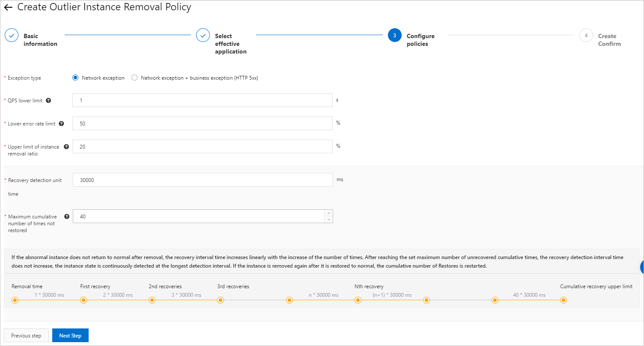Screen dimensions: 644x346
Task: Click the blue floating button at right edge
Action: [642, 267]
